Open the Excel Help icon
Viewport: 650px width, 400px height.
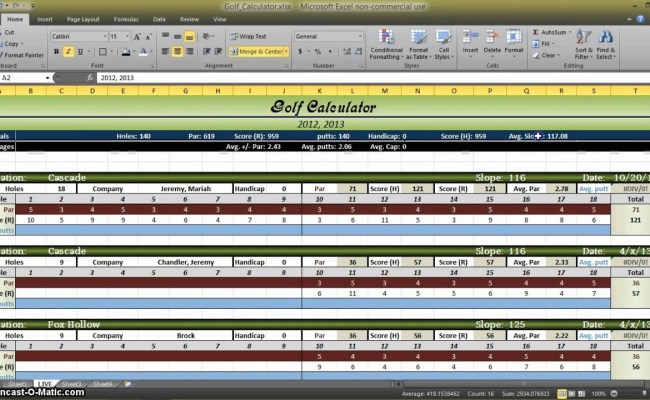[x=640, y=19]
